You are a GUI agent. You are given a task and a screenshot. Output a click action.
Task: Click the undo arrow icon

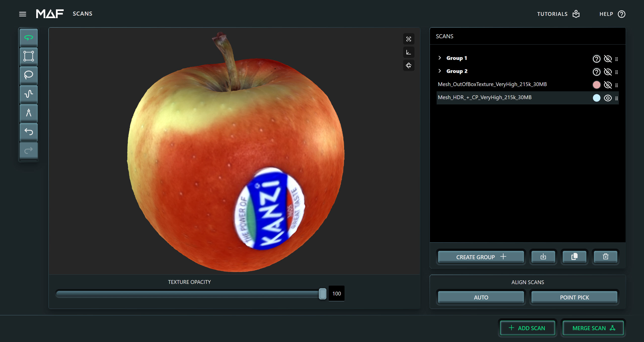coord(28,132)
